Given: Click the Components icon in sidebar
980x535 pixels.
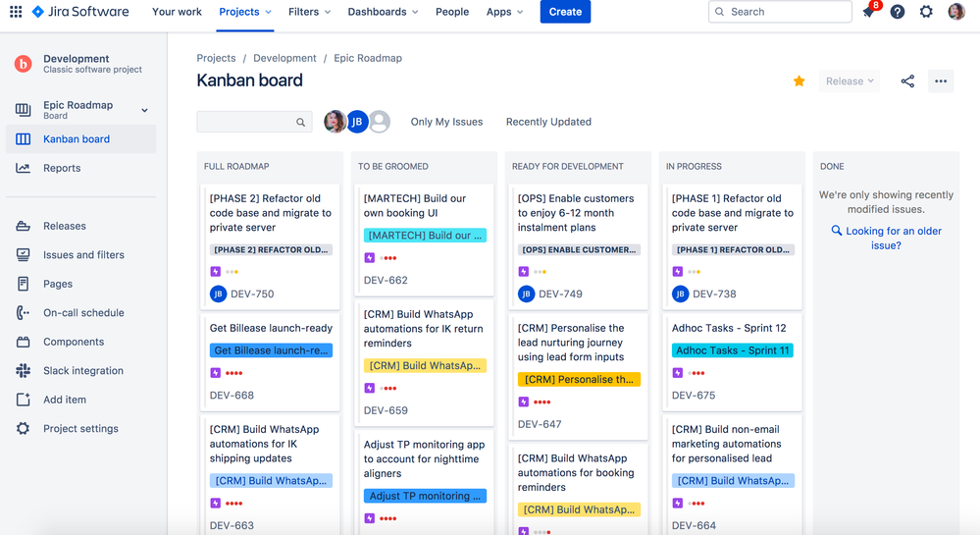Looking at the screenshot, I should (24, 342).
